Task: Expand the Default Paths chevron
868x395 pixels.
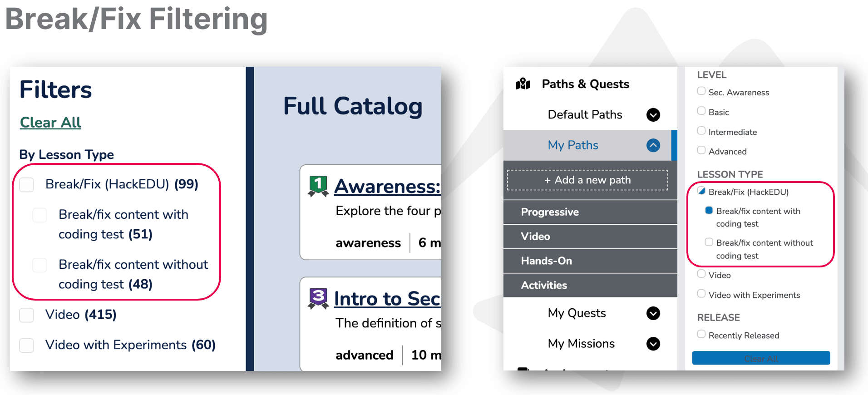Action: (x=653, y=115)
